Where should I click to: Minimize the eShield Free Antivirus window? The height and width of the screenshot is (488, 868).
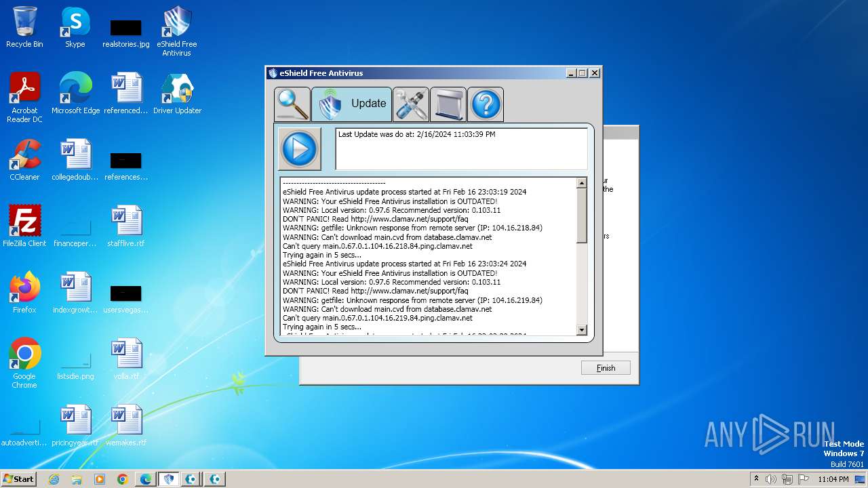(571, 73)
